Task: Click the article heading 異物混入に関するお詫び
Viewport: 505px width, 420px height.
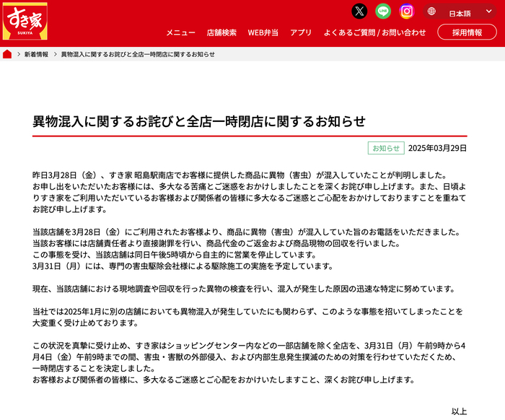Action: 199,121
